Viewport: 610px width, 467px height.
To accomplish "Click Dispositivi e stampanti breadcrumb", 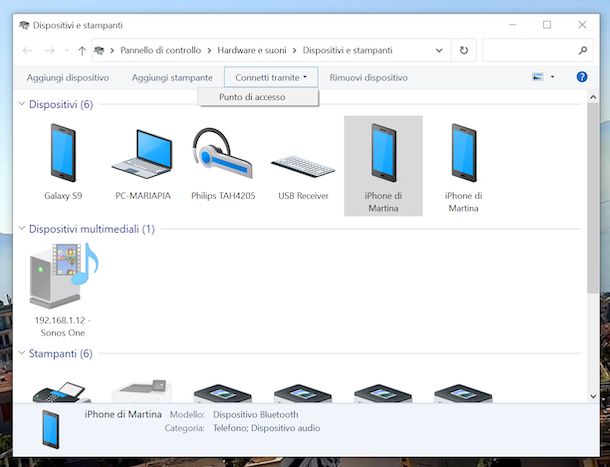I will point(347,50).
